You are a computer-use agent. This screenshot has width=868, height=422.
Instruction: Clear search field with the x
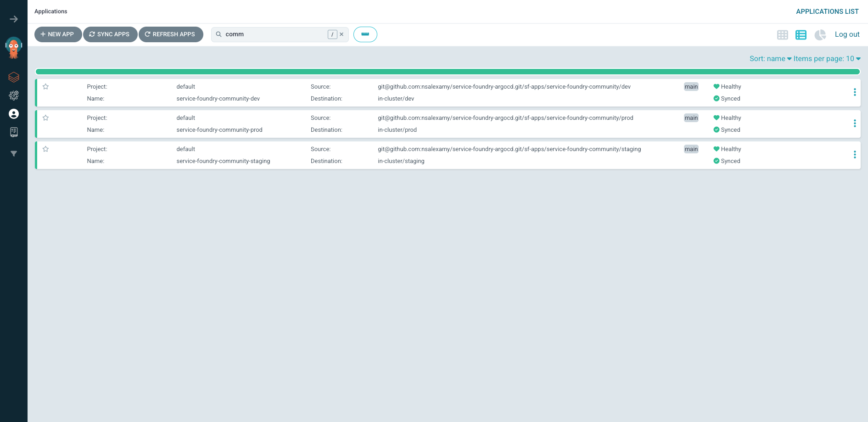tap(342, 34)
